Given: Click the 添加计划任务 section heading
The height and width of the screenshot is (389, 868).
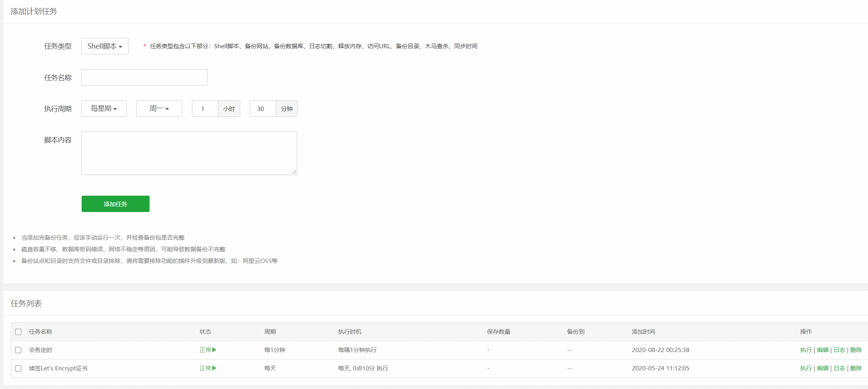Looking at the screenshot, I should [x=34, y=11].
